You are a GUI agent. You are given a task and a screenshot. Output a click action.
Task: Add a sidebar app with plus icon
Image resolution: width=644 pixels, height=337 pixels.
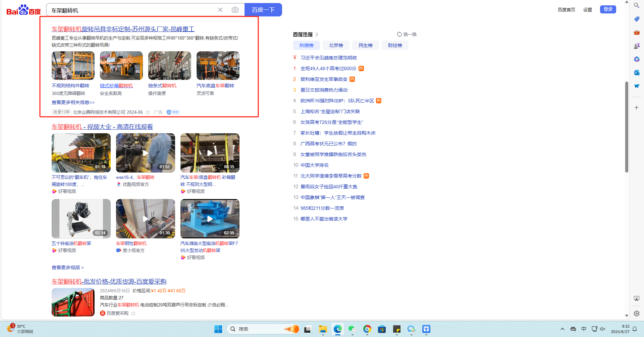click(637, 107)
